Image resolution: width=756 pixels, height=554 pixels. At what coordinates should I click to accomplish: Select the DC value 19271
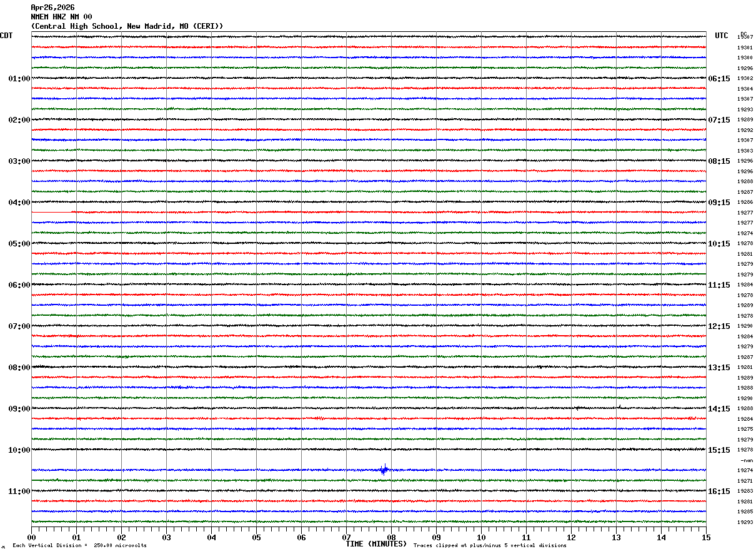click(745, 481)
